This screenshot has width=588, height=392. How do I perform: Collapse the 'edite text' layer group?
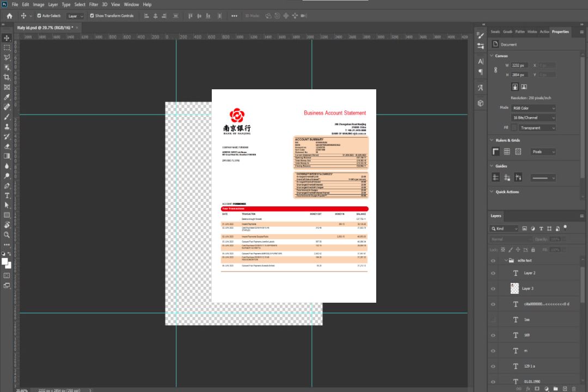click(506, 260)
